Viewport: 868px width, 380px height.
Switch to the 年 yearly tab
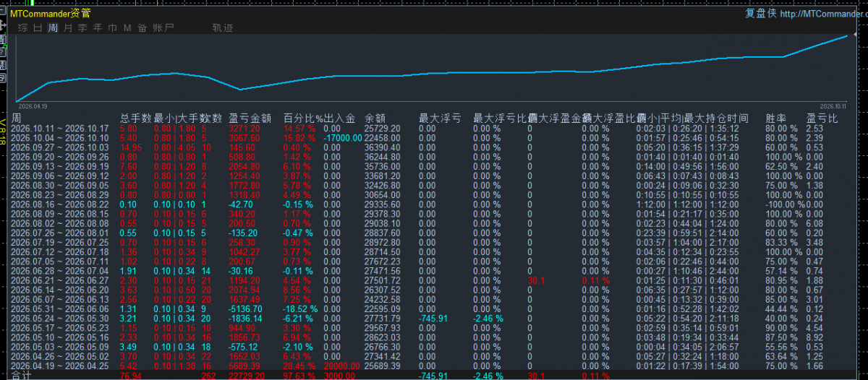coord(98,28)
